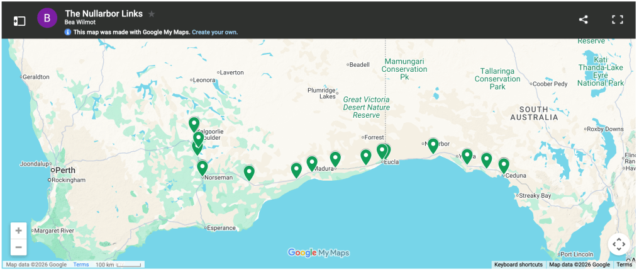Click the green marker near Ceduna
This screenshot has height=274, width=644.
pyautogui.click(x=504, y=165)
